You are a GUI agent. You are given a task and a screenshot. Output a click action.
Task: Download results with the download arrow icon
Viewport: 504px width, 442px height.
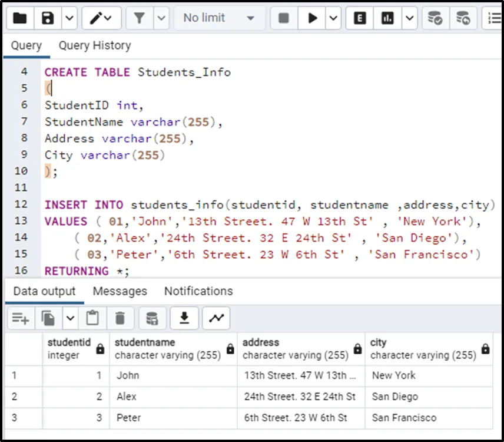184,319
